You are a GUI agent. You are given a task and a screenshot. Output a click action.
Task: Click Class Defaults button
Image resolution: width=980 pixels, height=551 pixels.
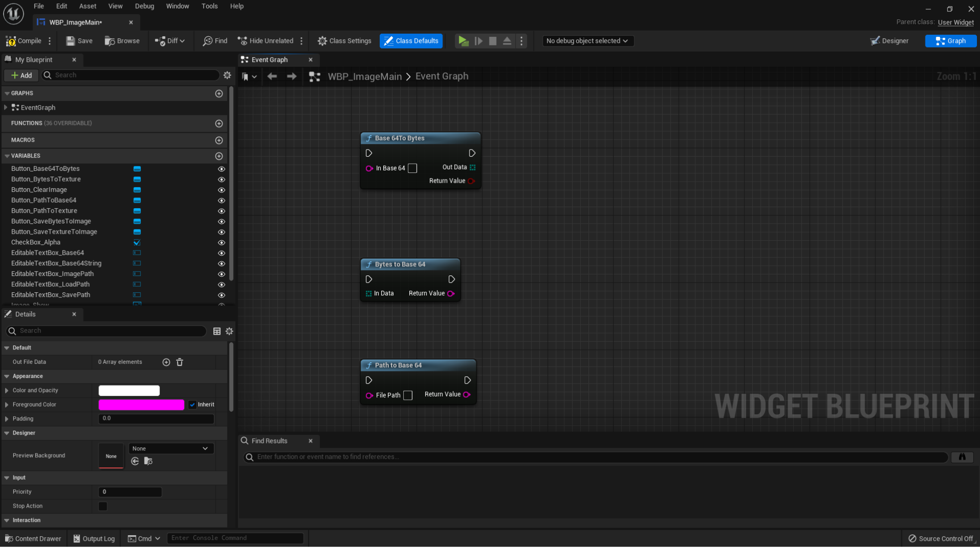click(x=411, y=41)
